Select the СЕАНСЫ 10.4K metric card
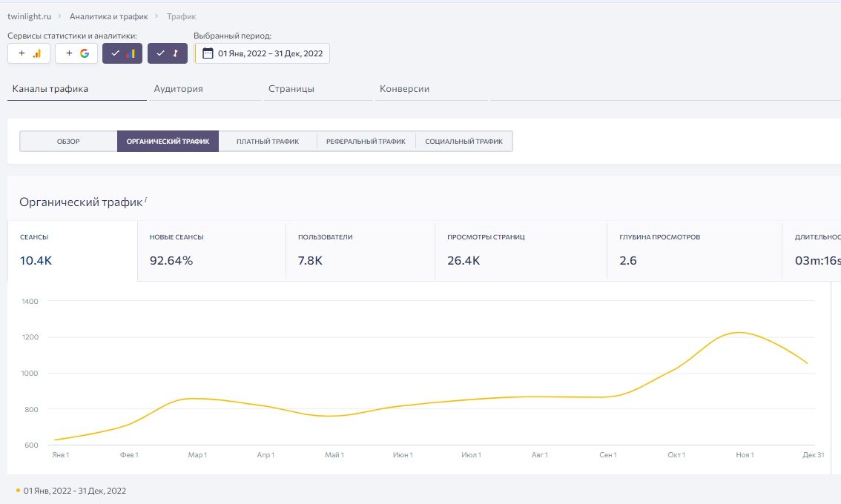The image size is (841, 504). click(73, 251)
